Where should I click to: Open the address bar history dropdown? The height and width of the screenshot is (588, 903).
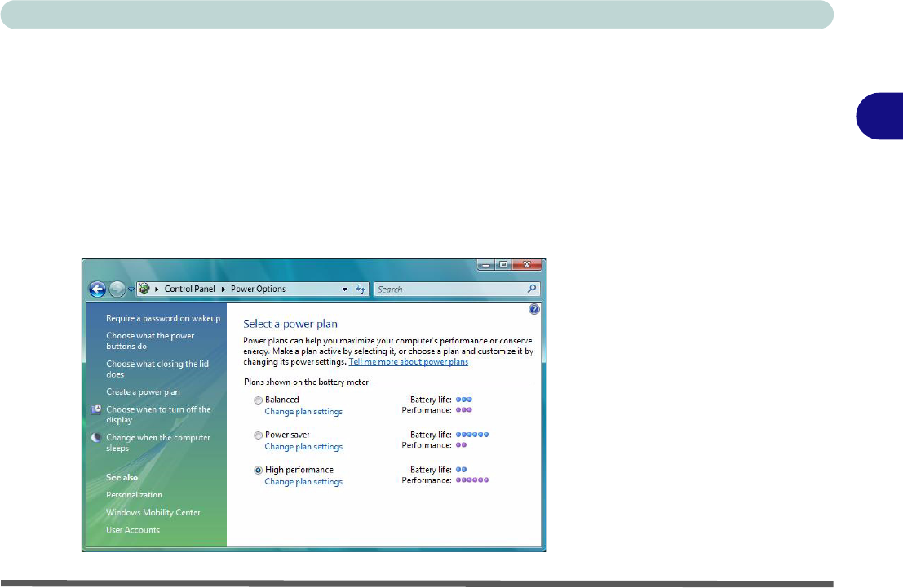(344, 289)
